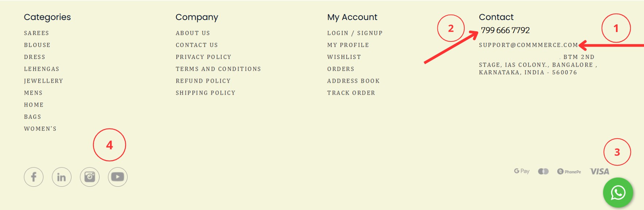Open the Refund Policy link
This screenshot has height=210, width=644.
(203, 81)
